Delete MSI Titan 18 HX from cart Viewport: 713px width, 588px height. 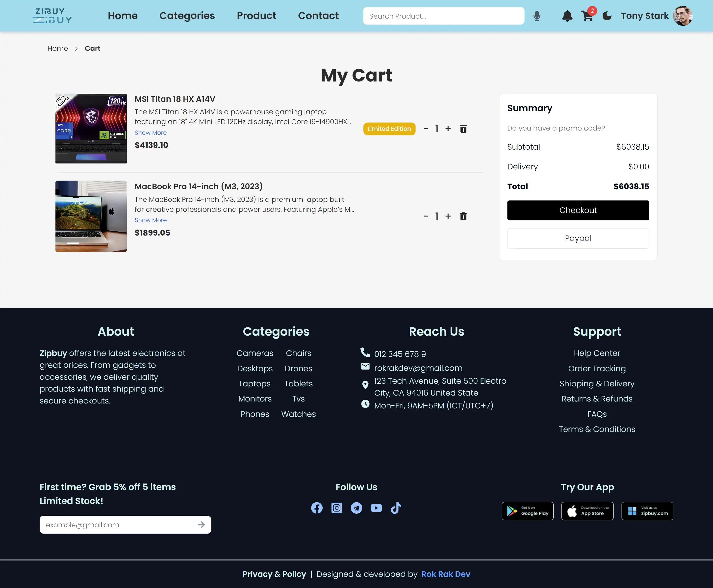(x=463, y=129)
